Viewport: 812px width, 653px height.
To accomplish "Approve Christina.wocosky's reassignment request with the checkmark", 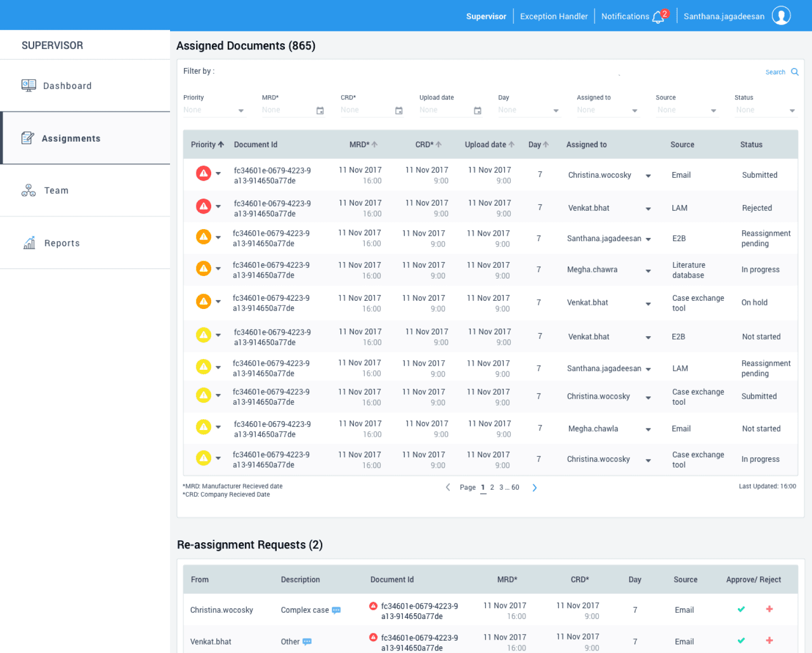I will pos(741,609).
